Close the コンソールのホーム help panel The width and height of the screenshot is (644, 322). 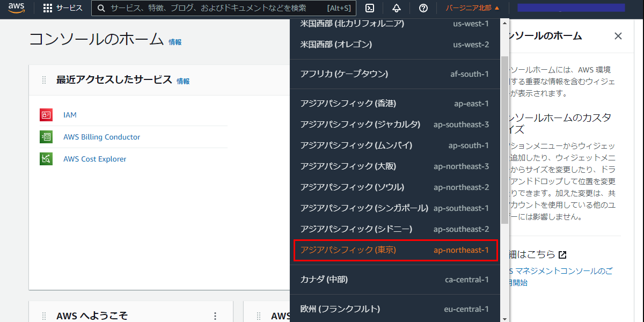click(x=618, y=36)
